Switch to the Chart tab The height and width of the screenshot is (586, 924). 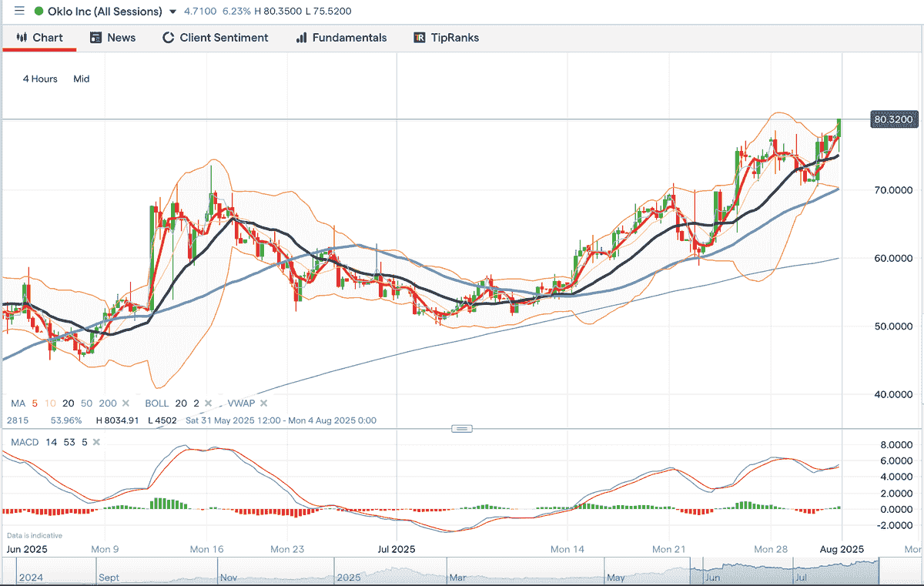(39, 38)
